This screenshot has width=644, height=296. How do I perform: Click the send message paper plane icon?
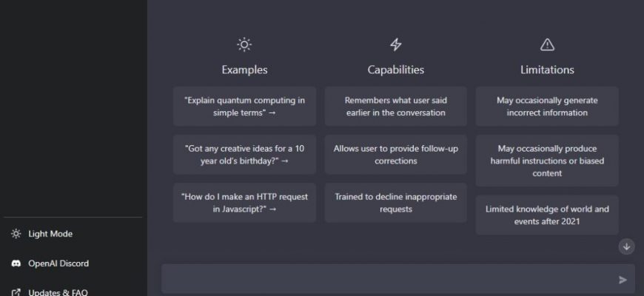pyautogui.click(x=623, y=280)
